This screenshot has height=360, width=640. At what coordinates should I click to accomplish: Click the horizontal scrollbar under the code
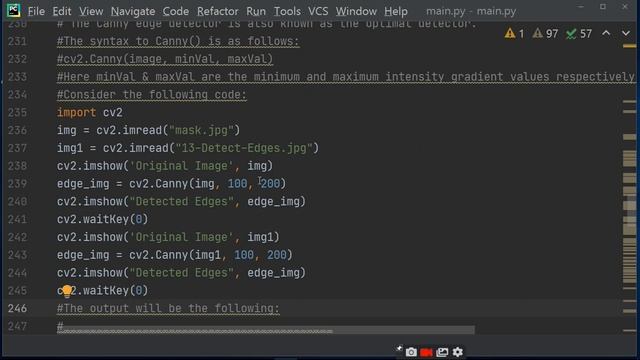point(266,330)
